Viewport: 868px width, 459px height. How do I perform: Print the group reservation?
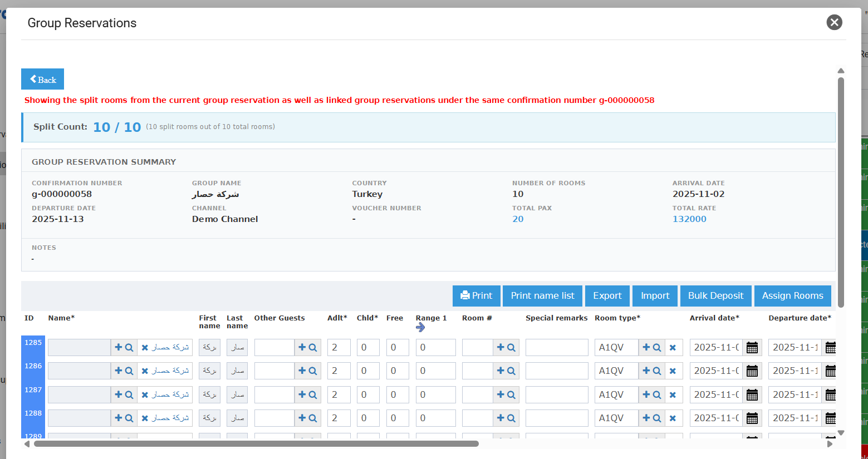point(477,296)
